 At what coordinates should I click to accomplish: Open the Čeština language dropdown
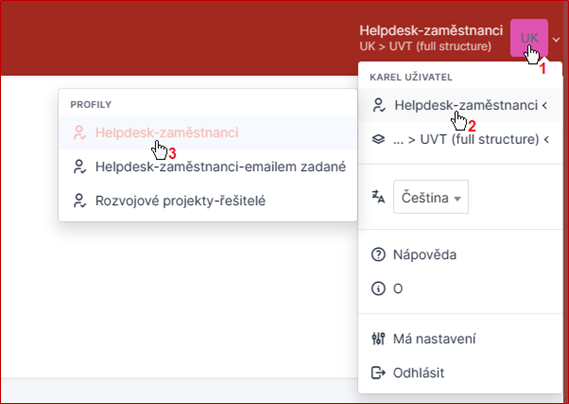[431, 197]
